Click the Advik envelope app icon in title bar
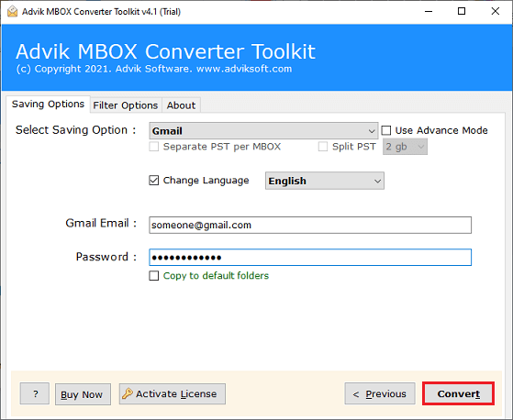 point(12,11)
